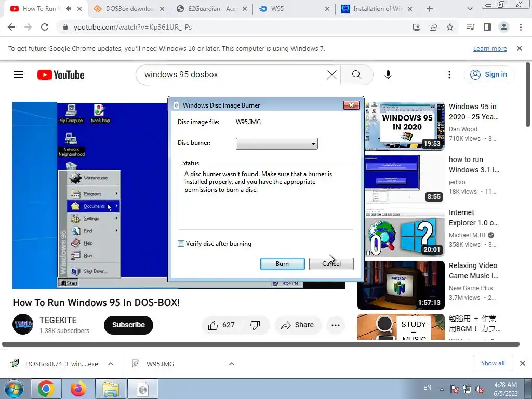Open the Learn more link
This screenshot has width=532, height=399.
click(x=490, y=49)
